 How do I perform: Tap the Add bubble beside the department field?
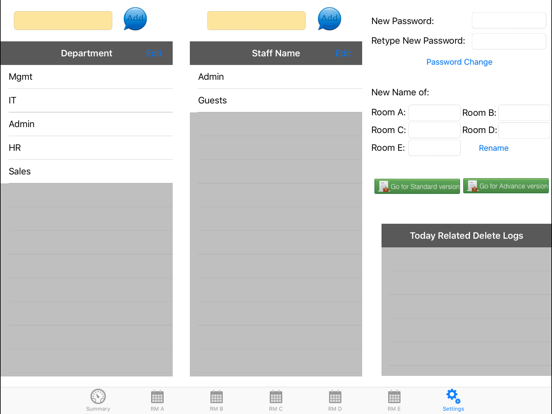tap(135, 19)
